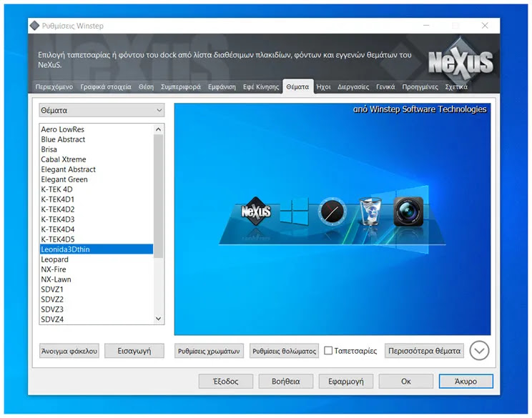
Task: Pick the K-TEK4D2 theme
Action: pyautogui.click(x=97, y=209)
